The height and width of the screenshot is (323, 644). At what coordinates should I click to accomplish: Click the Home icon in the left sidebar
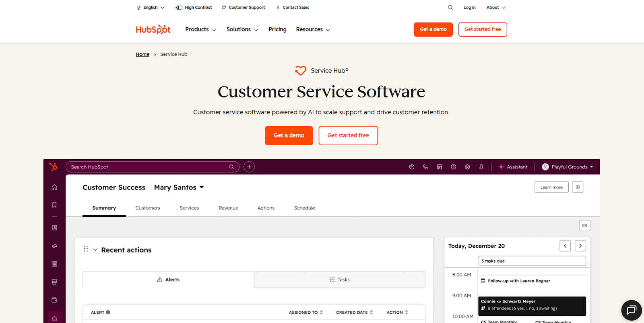(x=54, y=187)
